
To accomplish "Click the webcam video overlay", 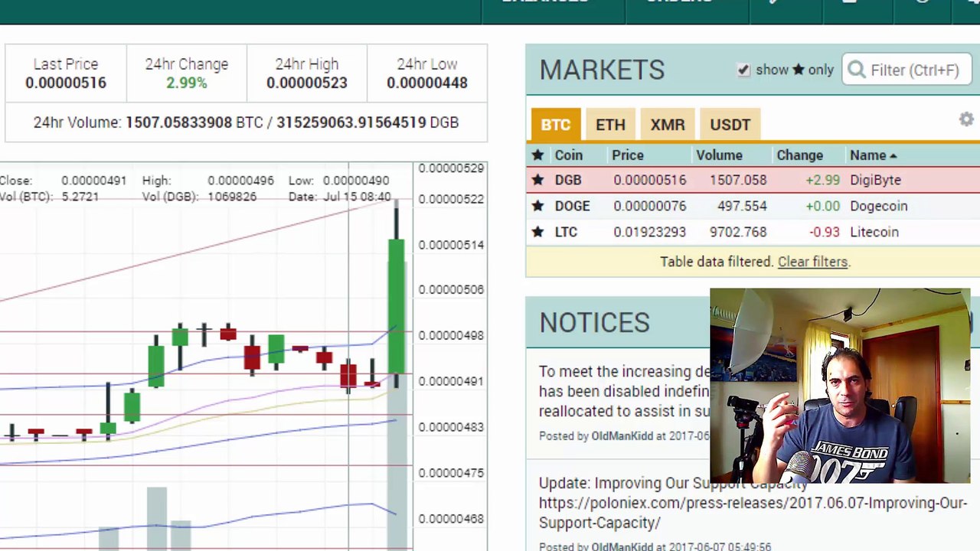I will click(840, 386).
